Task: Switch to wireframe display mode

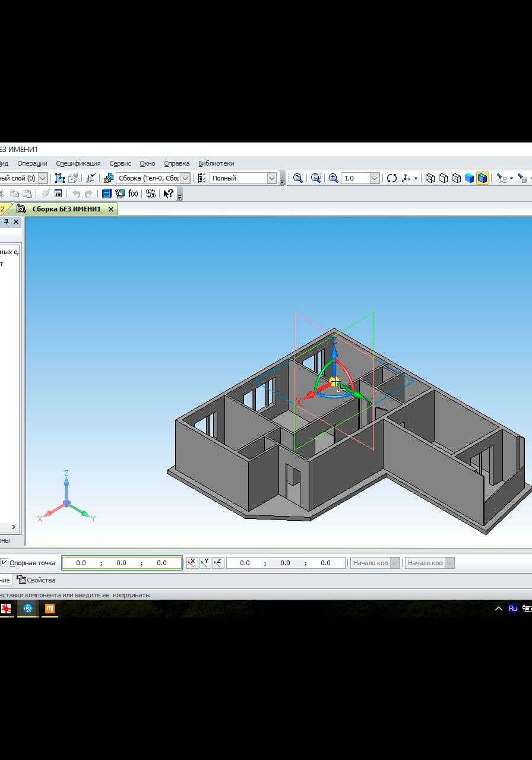Action: (x=430, y=178)
